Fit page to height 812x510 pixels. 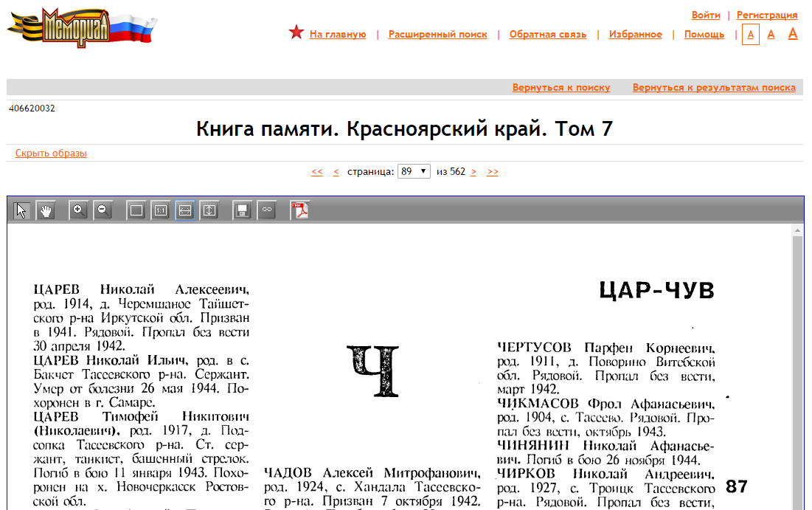pyautogui.click(x=209, y=210)
